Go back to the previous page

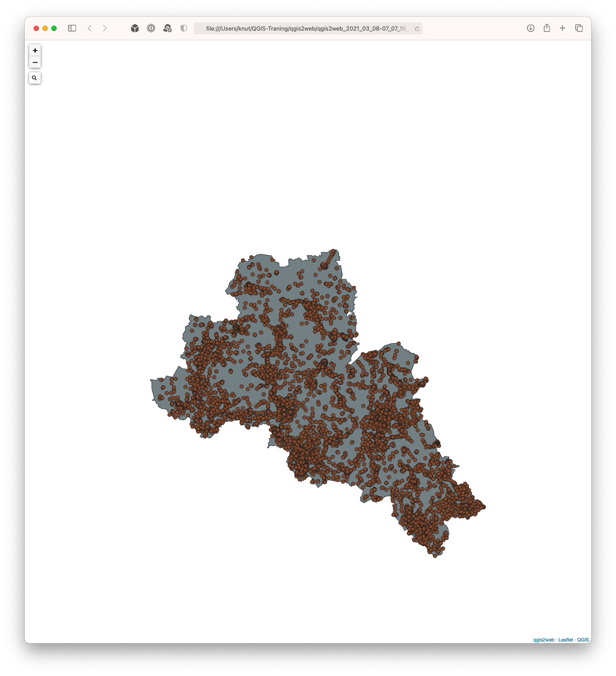(x=89, y=28)
